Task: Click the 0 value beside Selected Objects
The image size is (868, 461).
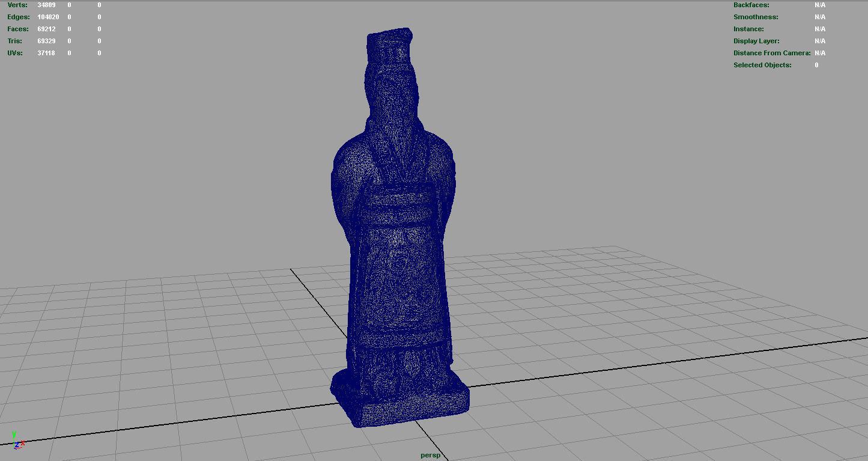Action: [816, 65]
